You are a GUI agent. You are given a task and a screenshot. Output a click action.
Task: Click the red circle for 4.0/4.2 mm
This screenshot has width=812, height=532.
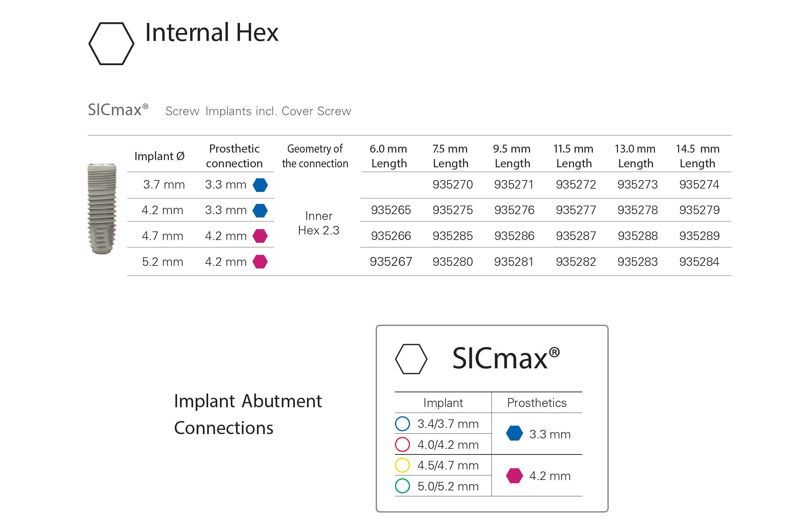point(403,445)
